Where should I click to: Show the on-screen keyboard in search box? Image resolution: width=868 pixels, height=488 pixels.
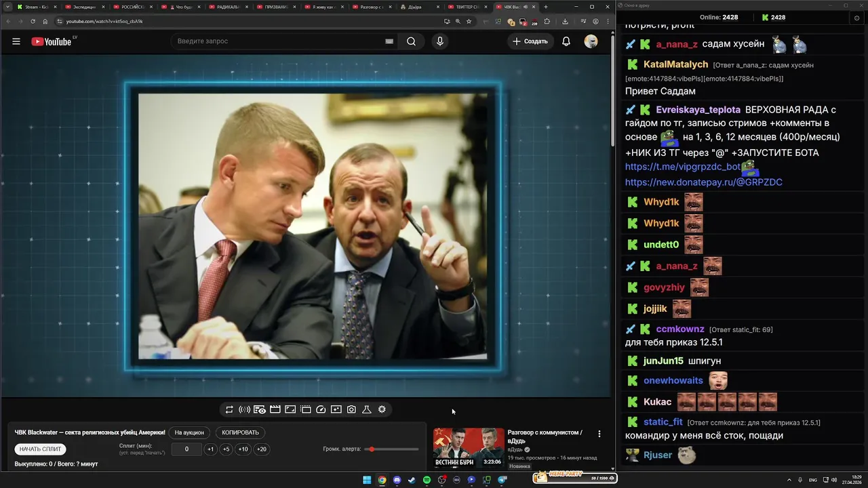pos(389,41)
